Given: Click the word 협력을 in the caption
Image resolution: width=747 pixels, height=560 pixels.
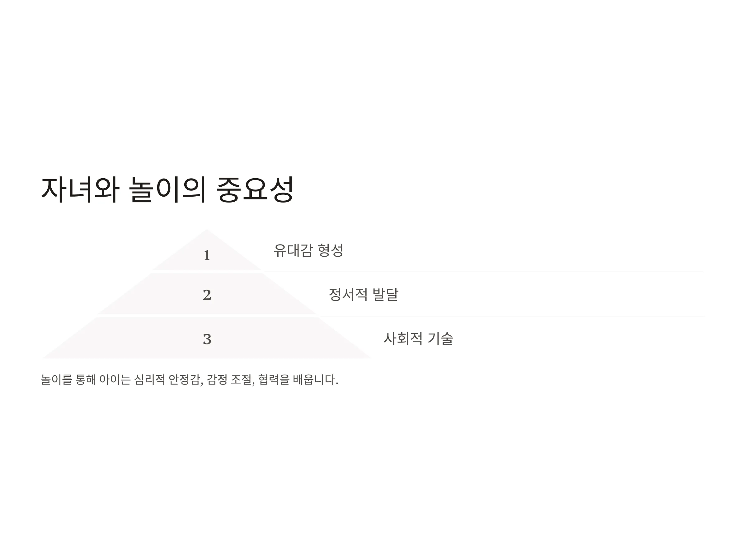Looking at the screenshot, I should (274, 380).
